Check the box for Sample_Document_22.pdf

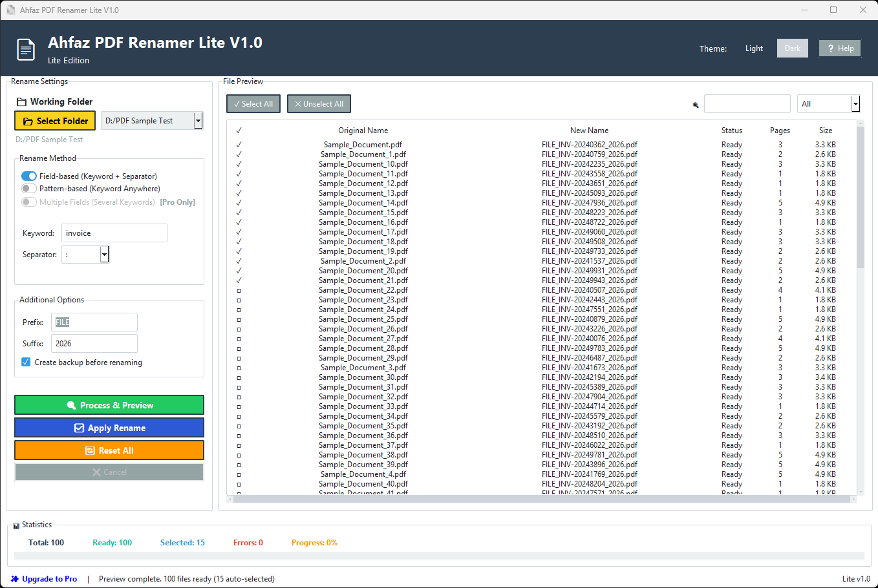tap(239, 290)
